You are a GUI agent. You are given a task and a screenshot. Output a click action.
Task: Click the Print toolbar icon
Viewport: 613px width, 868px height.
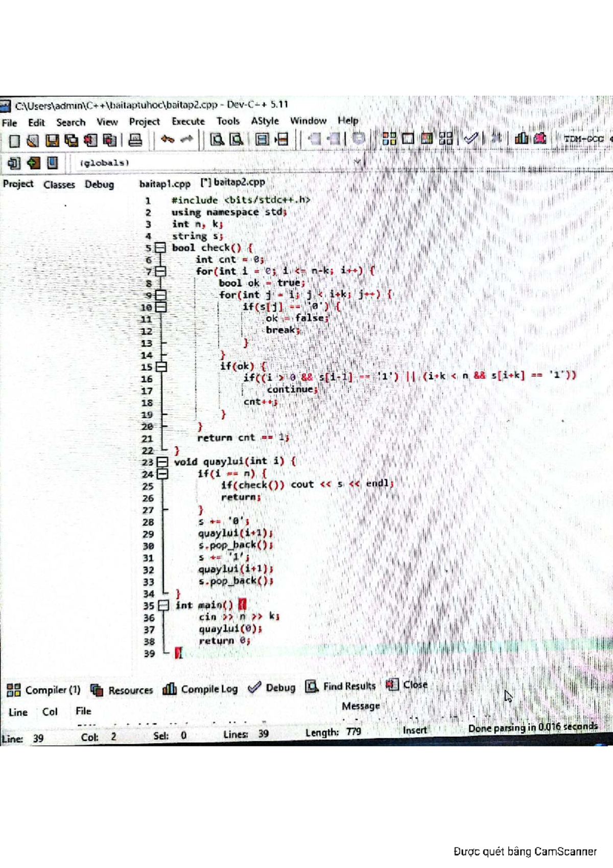(135, 140)
